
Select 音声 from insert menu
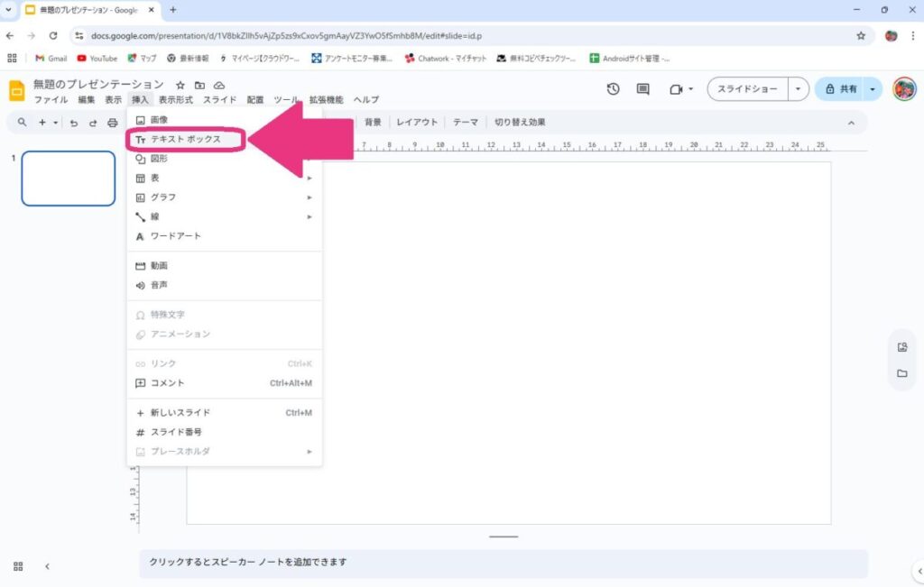224,285
